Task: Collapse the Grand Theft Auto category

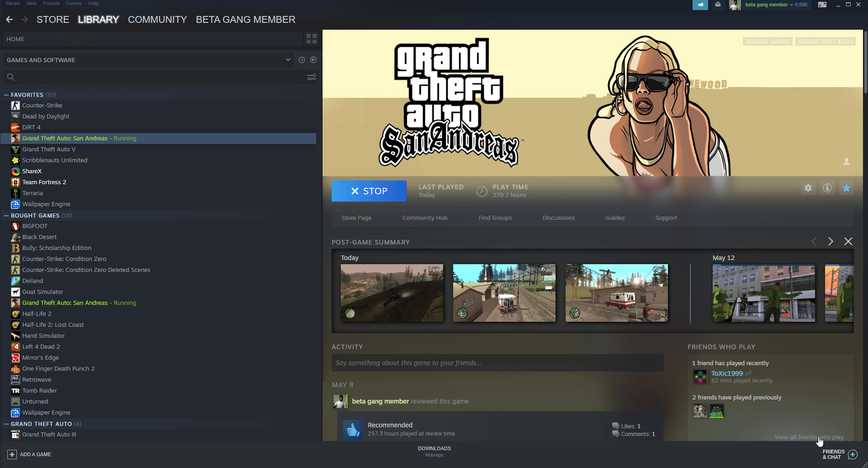Action: click(x=6, y=424)
